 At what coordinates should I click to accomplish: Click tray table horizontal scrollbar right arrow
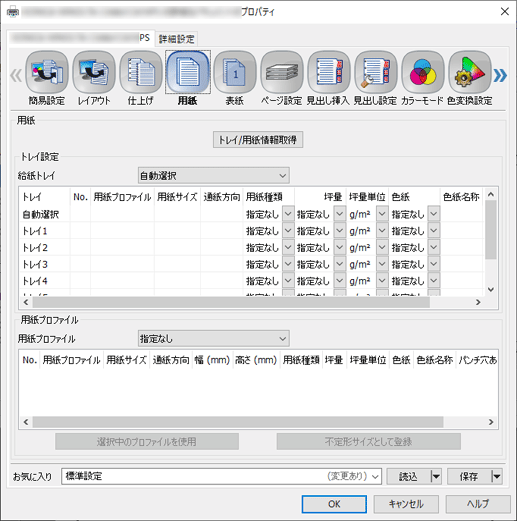478,302
